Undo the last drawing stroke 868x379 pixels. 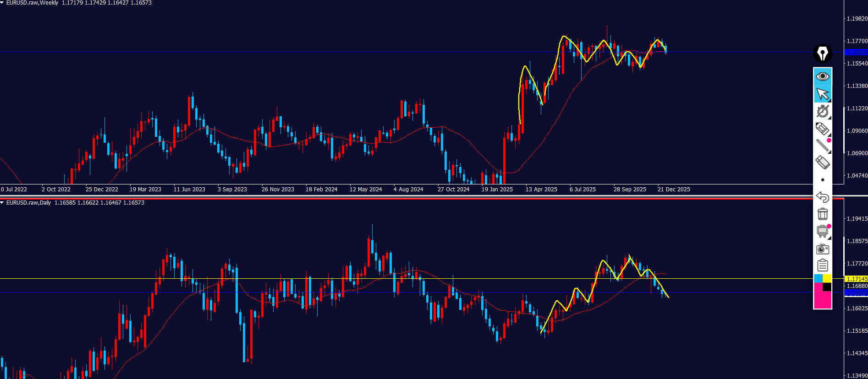tap(823, 197)
